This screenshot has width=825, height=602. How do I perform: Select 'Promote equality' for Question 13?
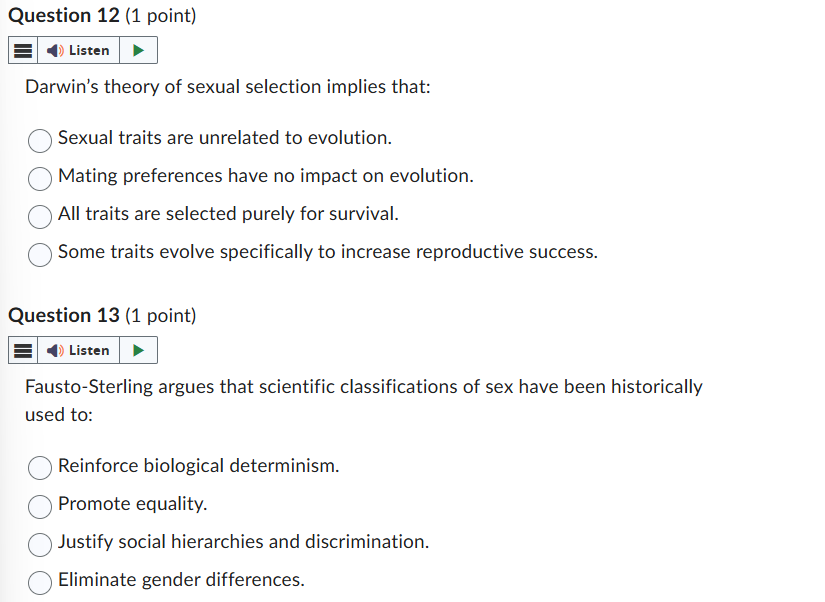click(40, 506)
